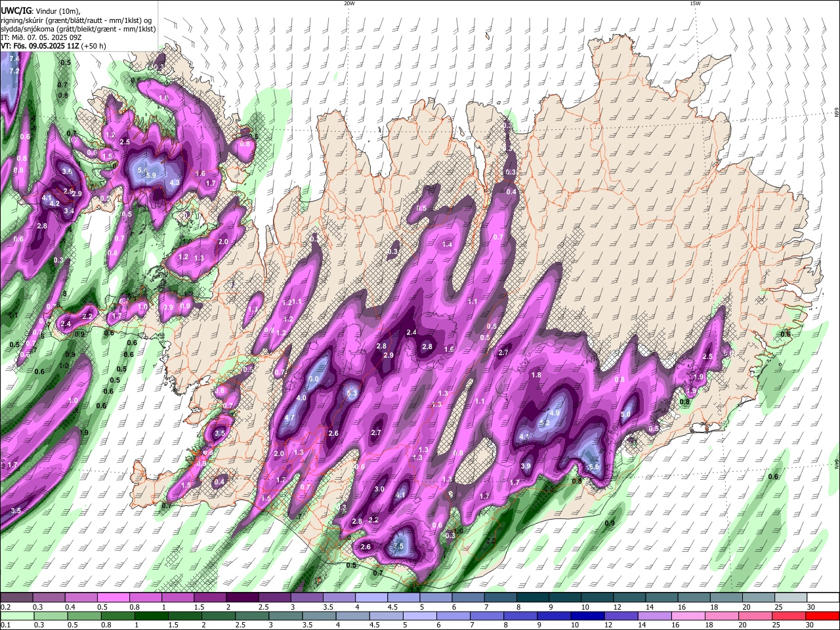
Task: Click the 7.5 precipitation value near south coast
Action: click(x=398, y=547)
